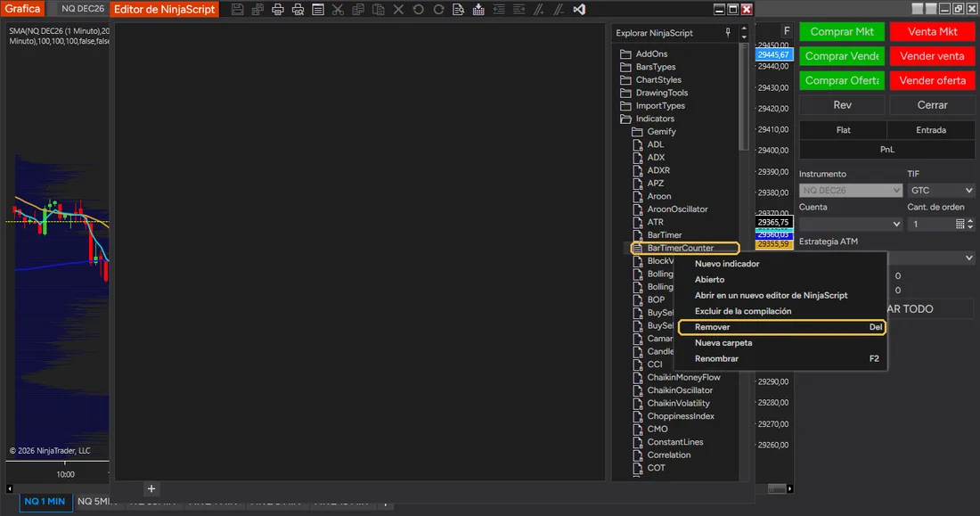Click the chart's left scroll arrow
This screenshot has height=516, width=980.
[10, 489]
